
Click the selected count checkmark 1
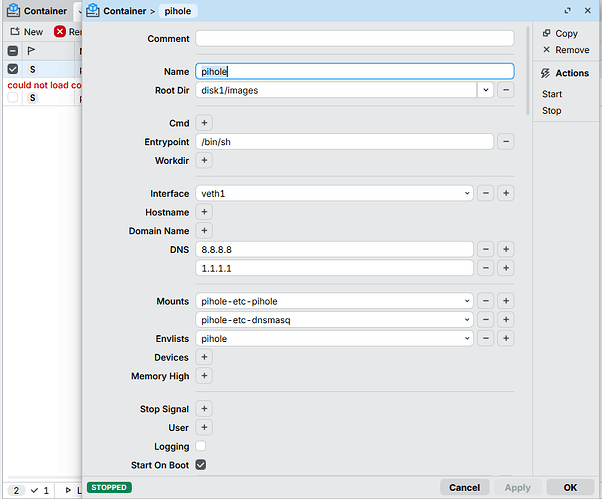point(40,490)
